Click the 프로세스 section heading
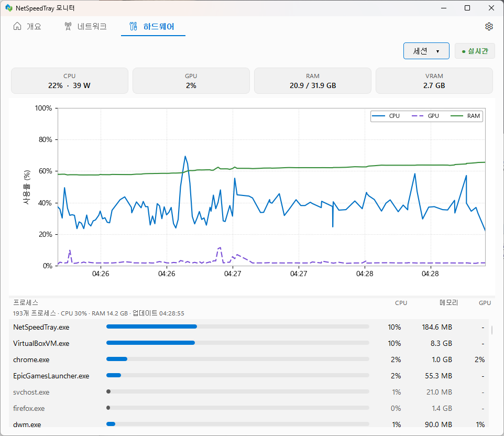 [26, 302]
